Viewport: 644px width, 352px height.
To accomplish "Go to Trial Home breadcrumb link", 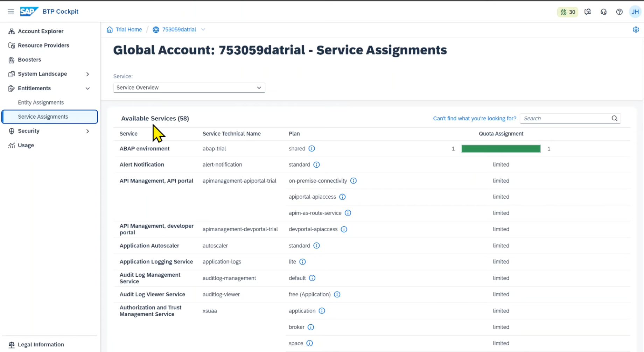I will [129, 29].
